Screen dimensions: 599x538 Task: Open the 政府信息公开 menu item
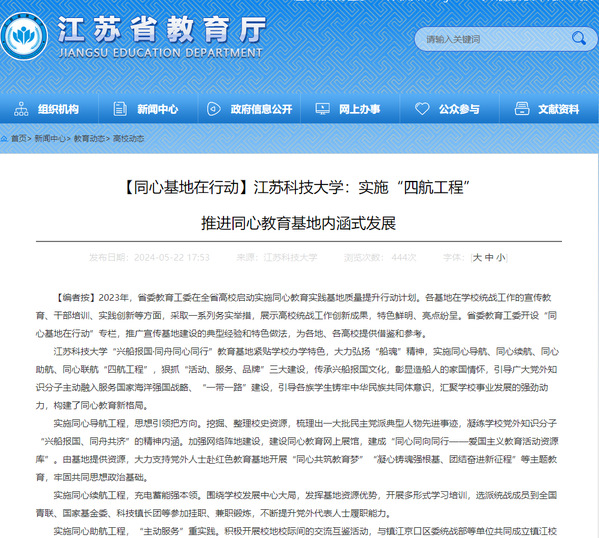261,109
